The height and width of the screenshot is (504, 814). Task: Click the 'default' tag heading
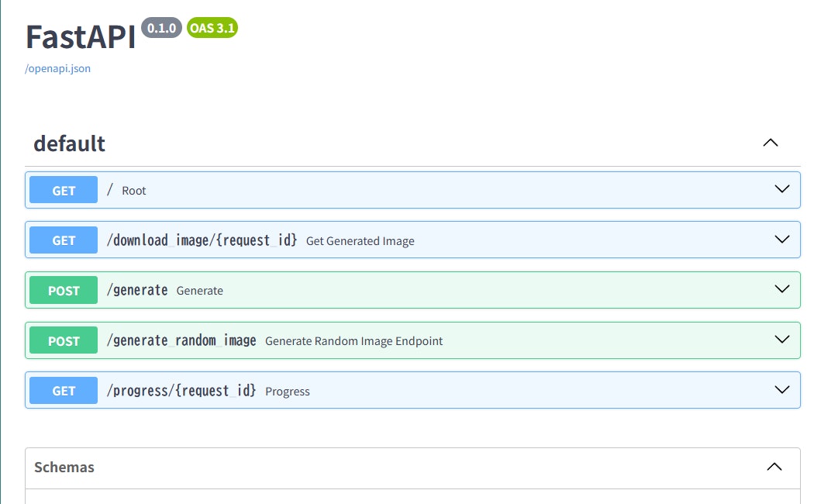pyautogui.click(x=69, y=143)
